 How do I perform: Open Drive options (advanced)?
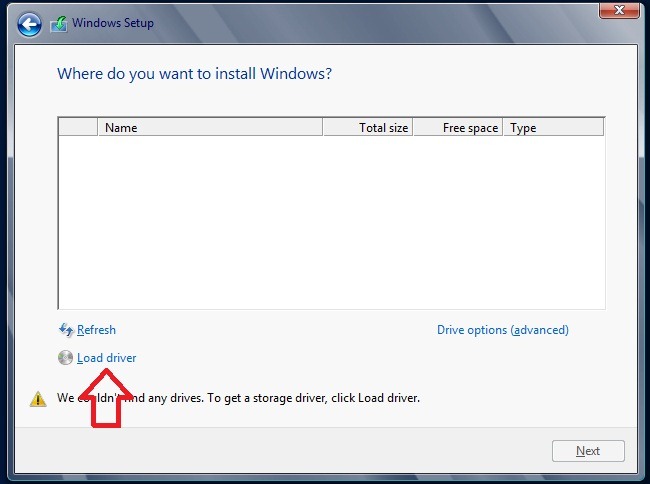[x=503, y=330]
